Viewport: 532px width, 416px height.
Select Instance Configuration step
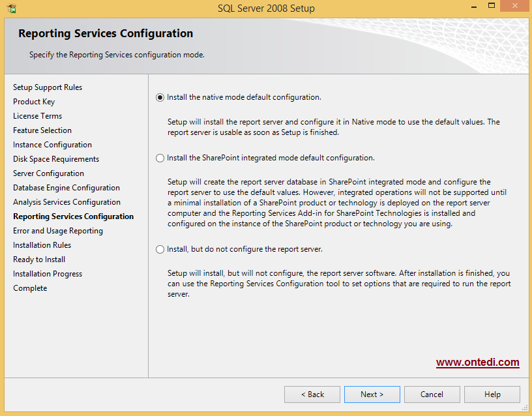[x=52, y=145]
